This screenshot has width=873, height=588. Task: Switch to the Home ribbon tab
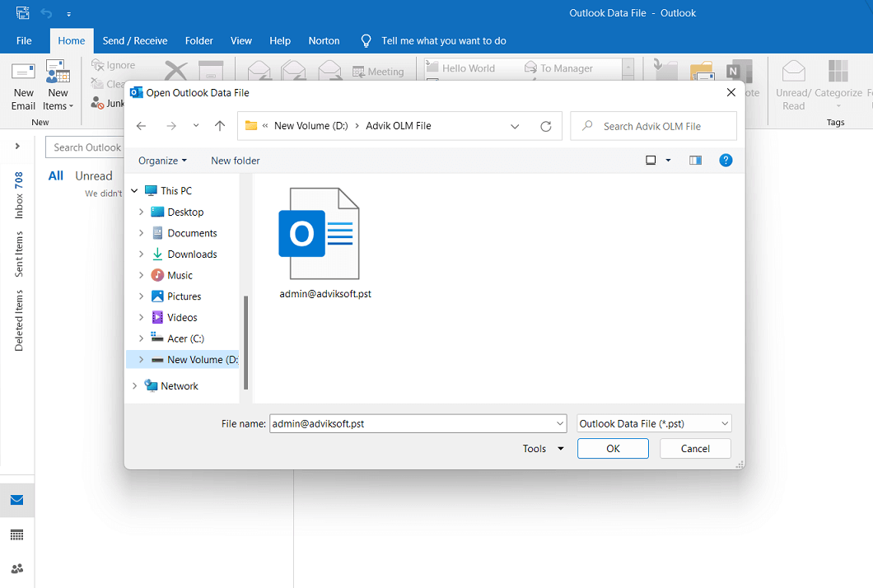point(72,40)
